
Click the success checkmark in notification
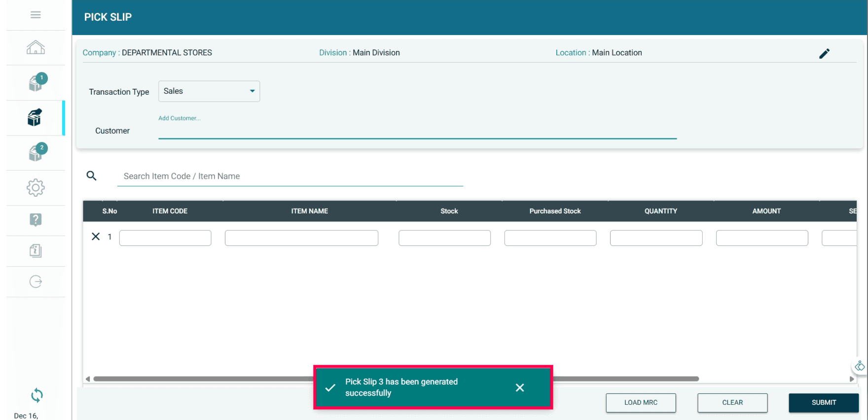(330, 387)
